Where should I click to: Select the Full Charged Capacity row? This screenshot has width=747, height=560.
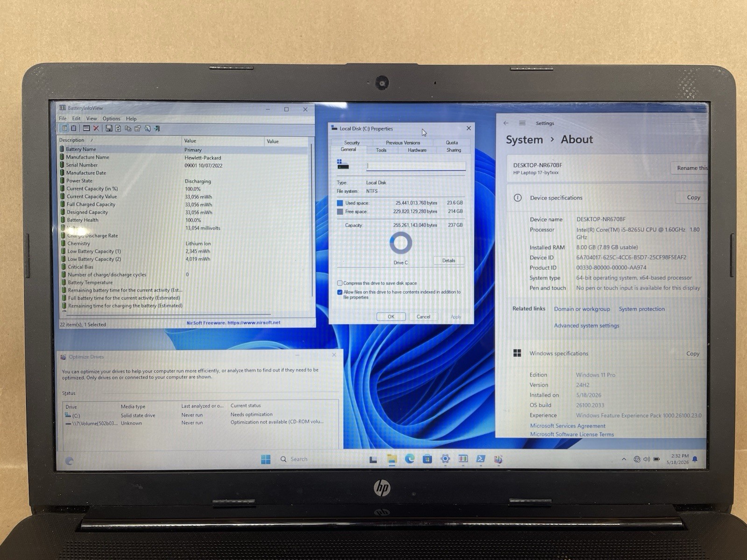click(x=184, y=204)
